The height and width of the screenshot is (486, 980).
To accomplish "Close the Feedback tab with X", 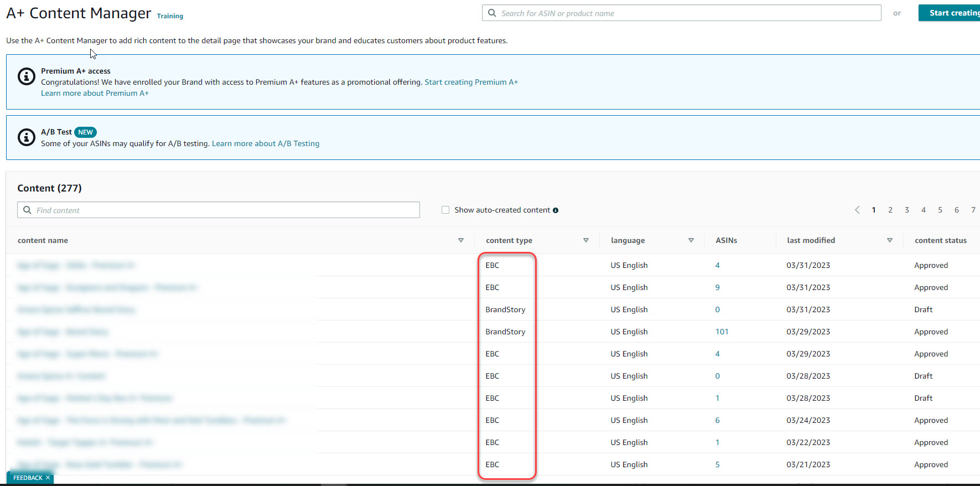I will [48, 478].
